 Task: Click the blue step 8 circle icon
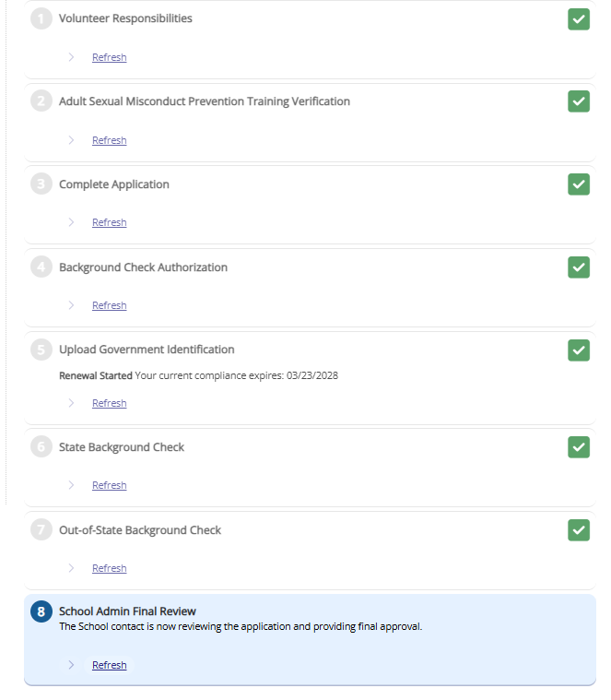point(41,611)
